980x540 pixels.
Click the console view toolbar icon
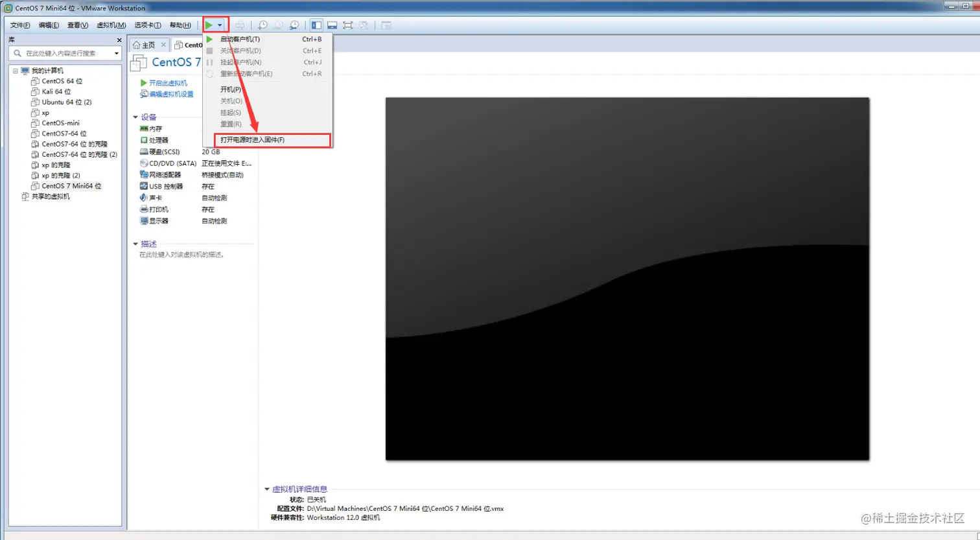click(386, 25)
